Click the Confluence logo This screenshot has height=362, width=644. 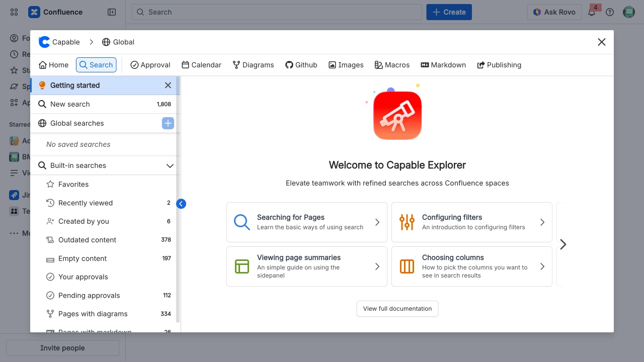[55, 12]
